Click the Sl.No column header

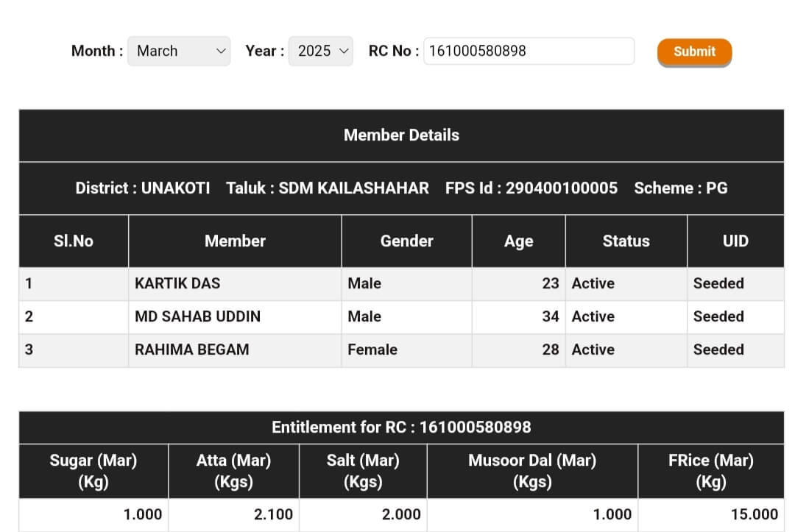74,241
